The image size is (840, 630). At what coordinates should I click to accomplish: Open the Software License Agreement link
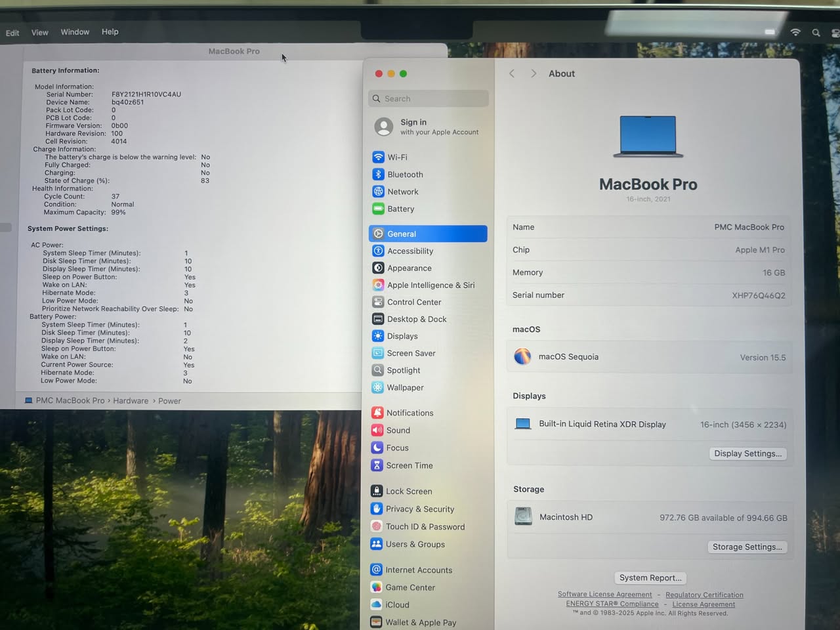[605, 595]
